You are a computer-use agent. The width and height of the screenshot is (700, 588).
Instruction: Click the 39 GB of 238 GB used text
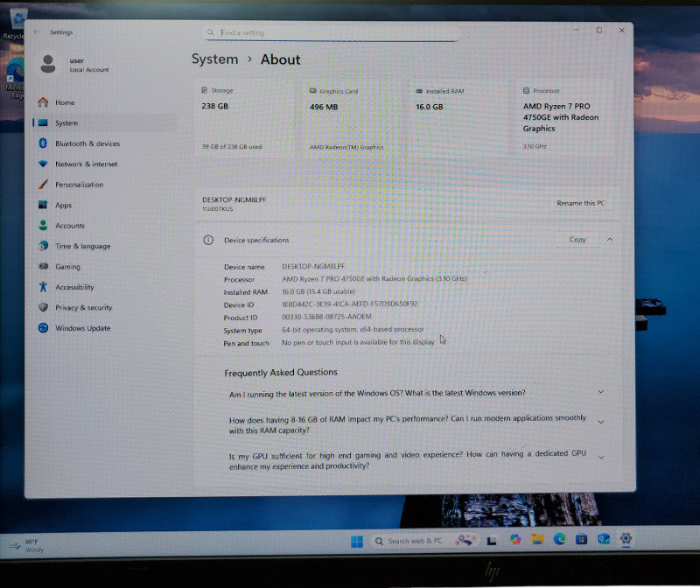click(x=232, y=146)
